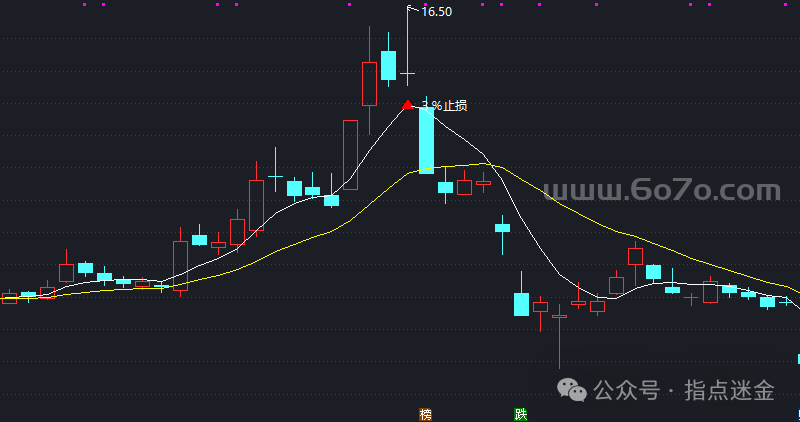Viewport: 800px width, 422px height.
Task: Click the red triangle stop-loss marker
Action: (407, 104)
